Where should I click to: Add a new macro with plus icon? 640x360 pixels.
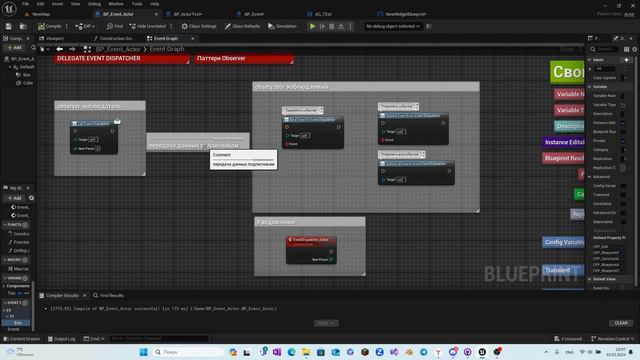(25, 260)
